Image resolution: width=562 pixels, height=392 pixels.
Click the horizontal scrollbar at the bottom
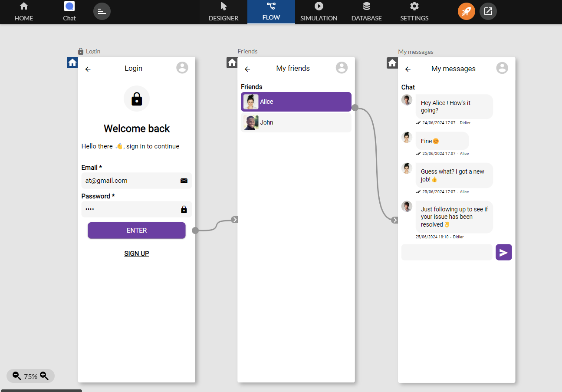[x=41, y=391]
